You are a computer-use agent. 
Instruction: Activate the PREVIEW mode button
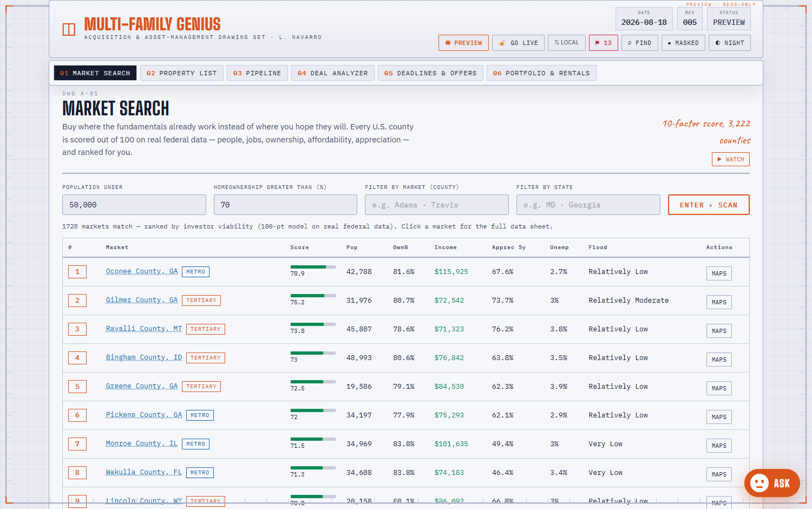coord(463,43)
